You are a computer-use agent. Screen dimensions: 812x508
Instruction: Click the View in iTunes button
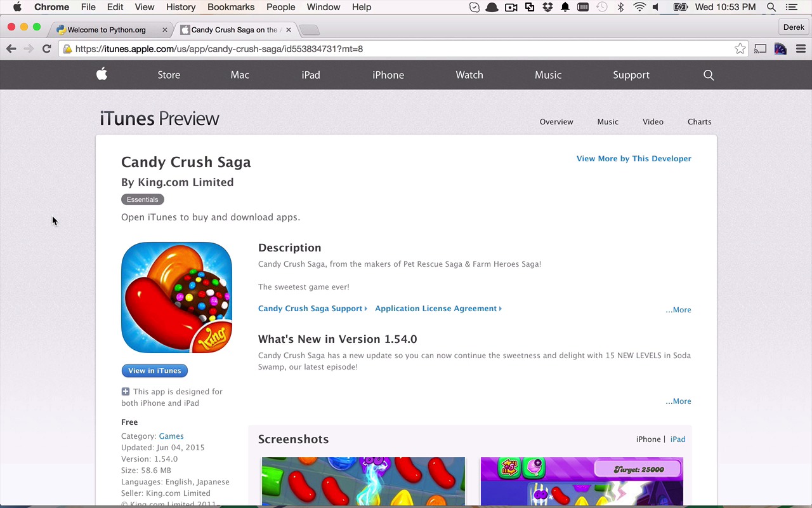click(x=155, y=371)
